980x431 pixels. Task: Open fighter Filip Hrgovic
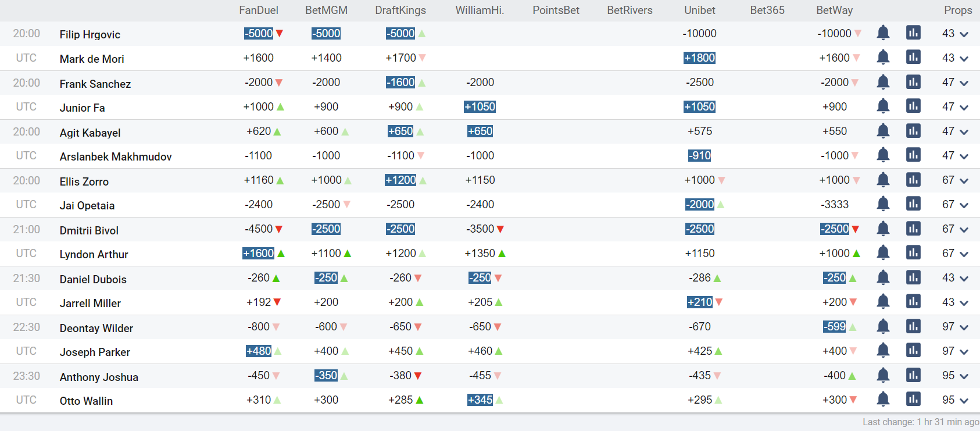coord(90,34)
